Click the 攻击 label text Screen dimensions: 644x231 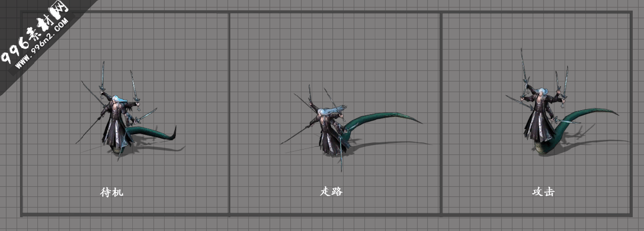point(544,192)
